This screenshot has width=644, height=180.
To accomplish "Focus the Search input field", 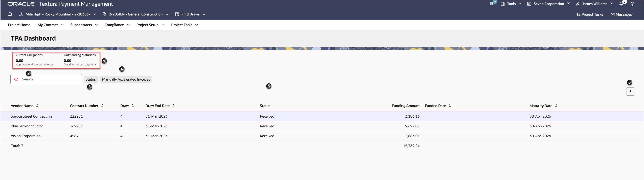I will click(x=46, y=79).
